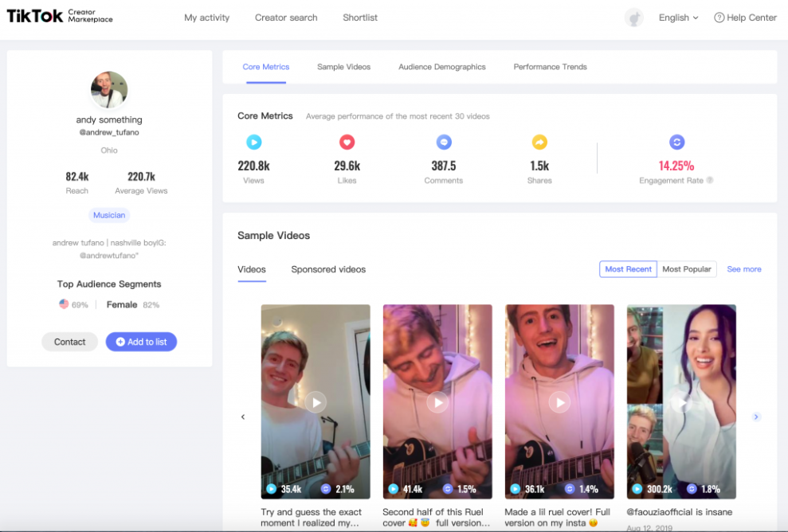
Task: Click the red heart Likes icon
Action: tap(347, 143)
